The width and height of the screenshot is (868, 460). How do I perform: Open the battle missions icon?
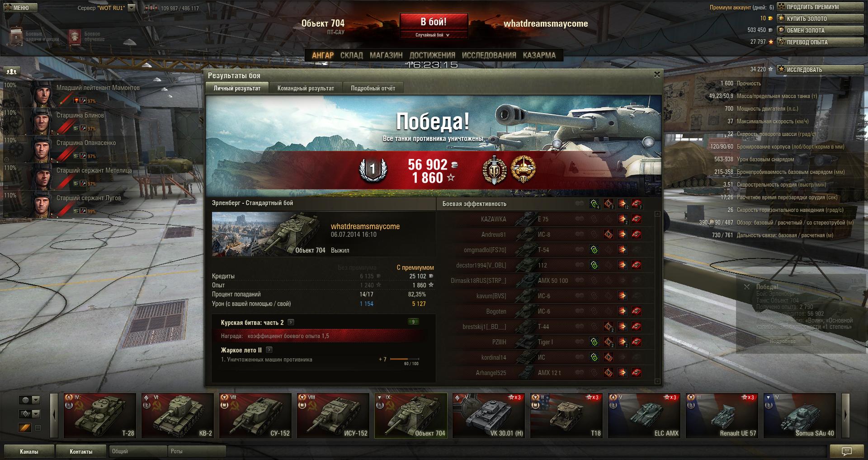[16, 36]
